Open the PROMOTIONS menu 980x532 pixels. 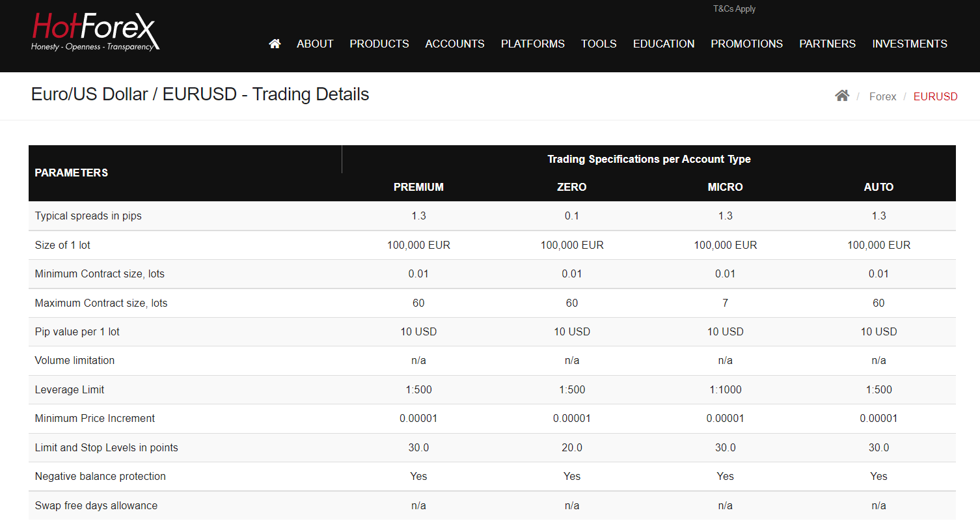746,44
